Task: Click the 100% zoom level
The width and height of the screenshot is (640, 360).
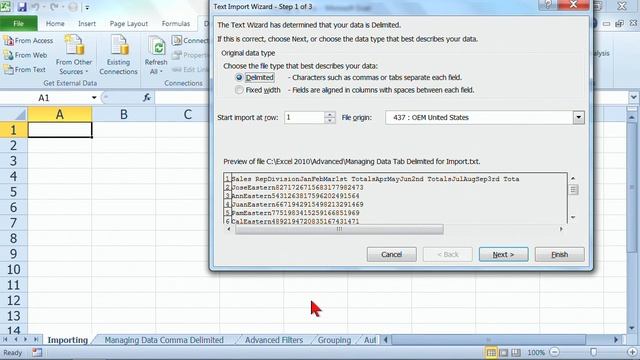Action: [536, 353]
